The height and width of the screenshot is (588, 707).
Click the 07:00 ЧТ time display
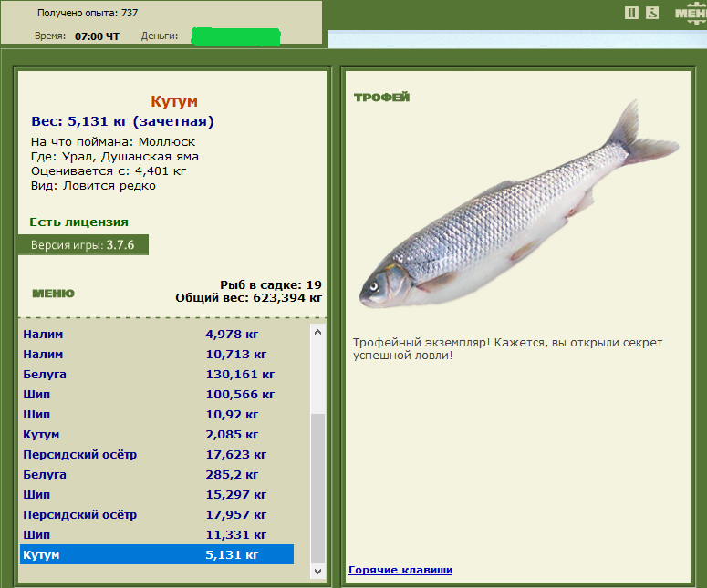point(97,36)
